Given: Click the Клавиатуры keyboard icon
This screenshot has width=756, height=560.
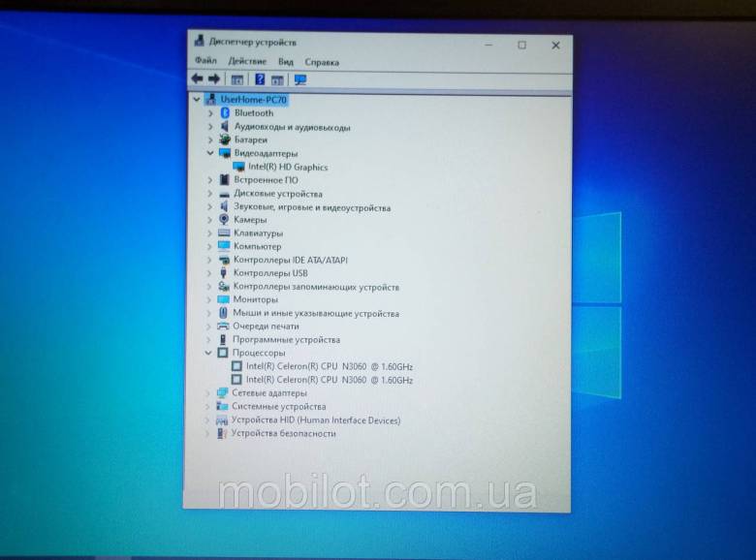Looking at the screenshot, I should tap(224, 233).
